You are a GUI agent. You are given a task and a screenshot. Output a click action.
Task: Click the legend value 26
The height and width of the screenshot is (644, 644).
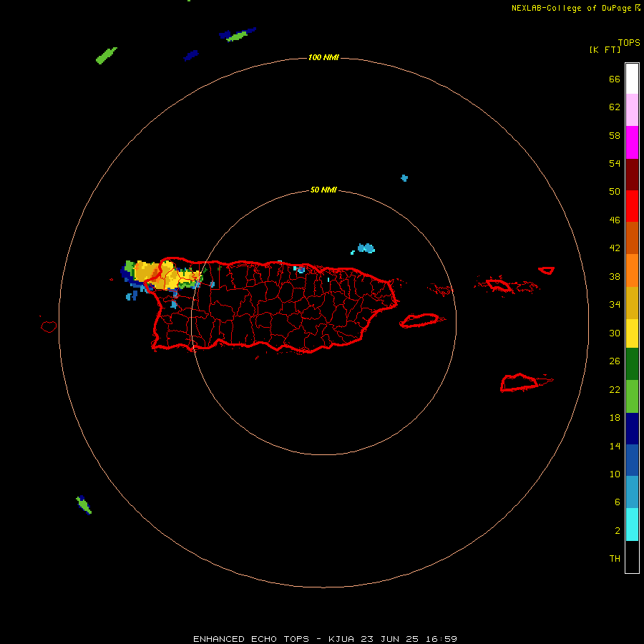click(615, 361)
